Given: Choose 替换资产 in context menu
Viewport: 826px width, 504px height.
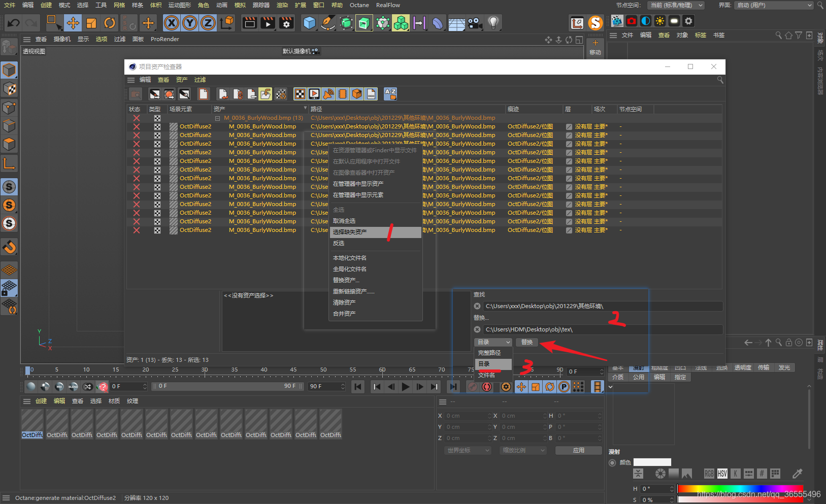Looking at the screenshot, I should pyautogui.click(x=376, y=280).
